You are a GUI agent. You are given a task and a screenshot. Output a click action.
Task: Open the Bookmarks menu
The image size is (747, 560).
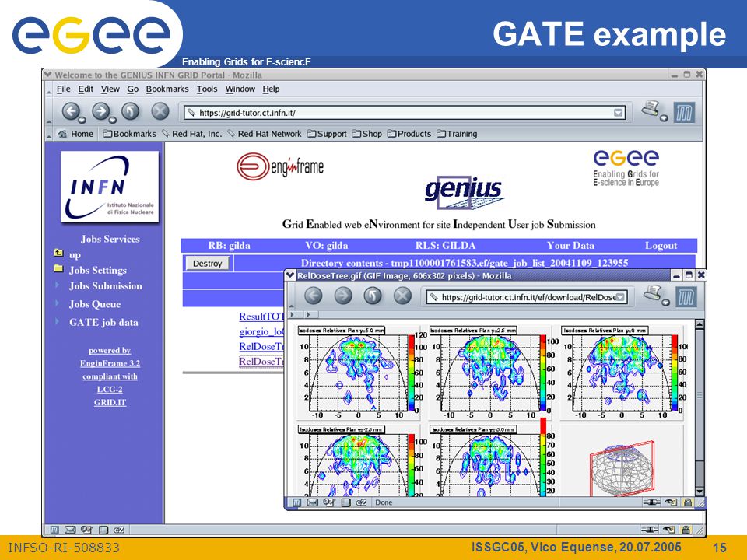tap(167, 89)
